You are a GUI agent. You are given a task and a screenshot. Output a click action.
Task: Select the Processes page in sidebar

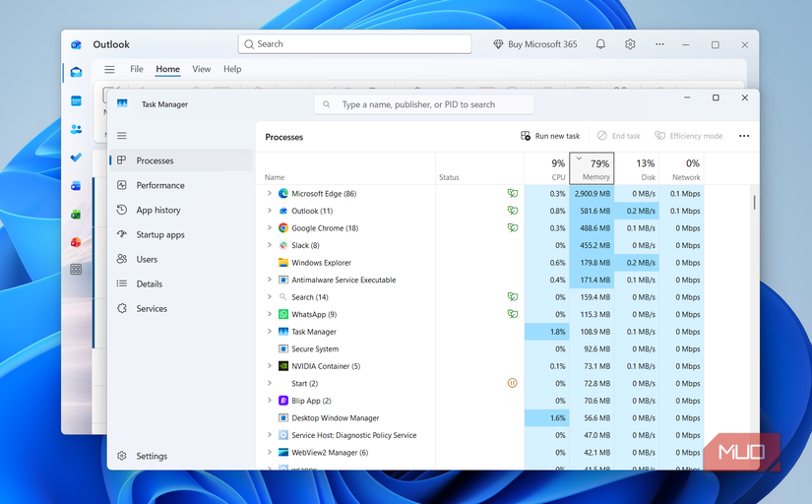[181, 160]
